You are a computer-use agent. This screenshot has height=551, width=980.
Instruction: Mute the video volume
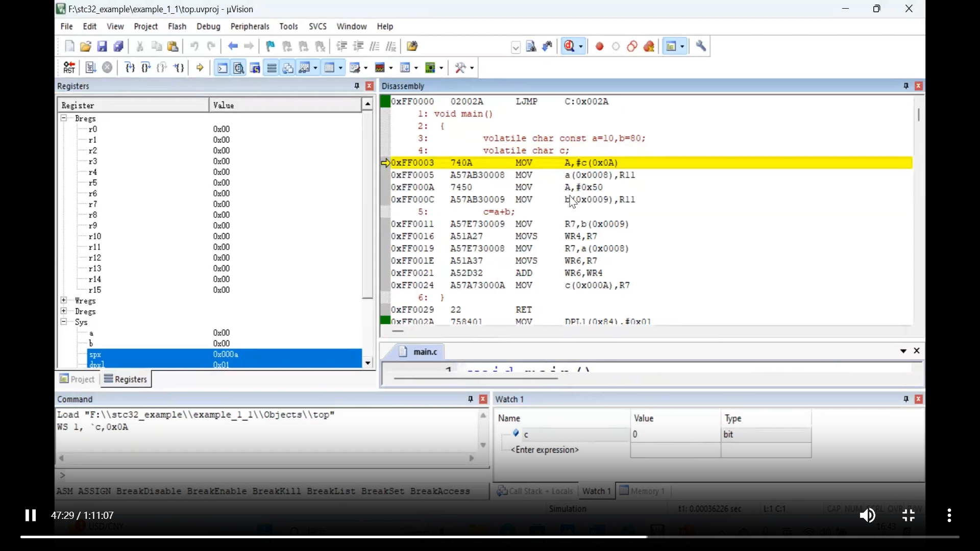868,516
